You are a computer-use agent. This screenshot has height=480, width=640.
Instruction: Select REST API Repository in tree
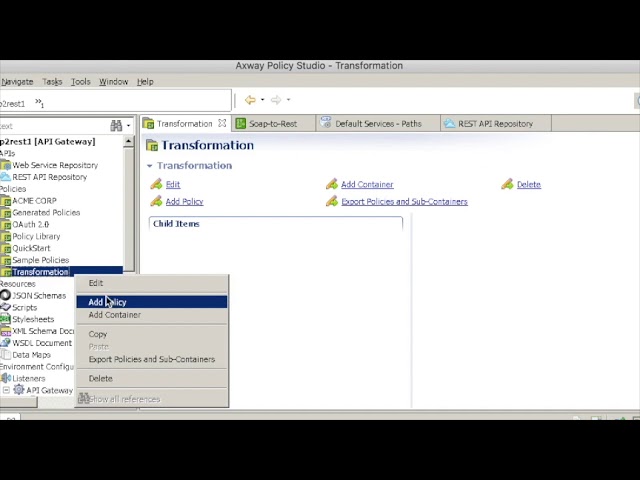click(x=49, y=177)
